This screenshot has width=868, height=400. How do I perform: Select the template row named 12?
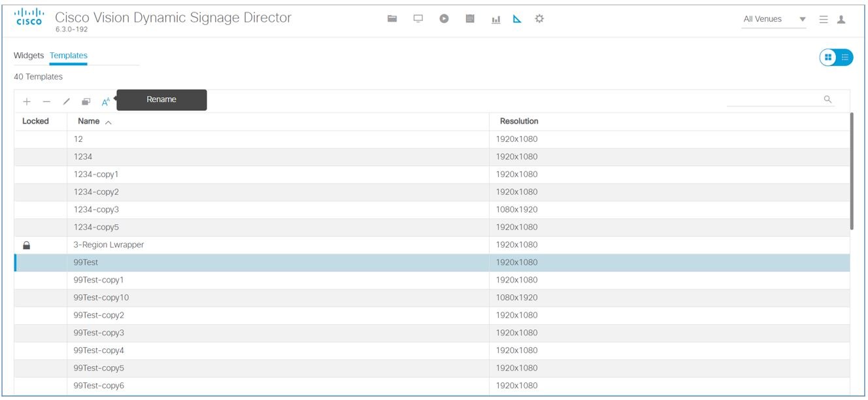[433, 139]
